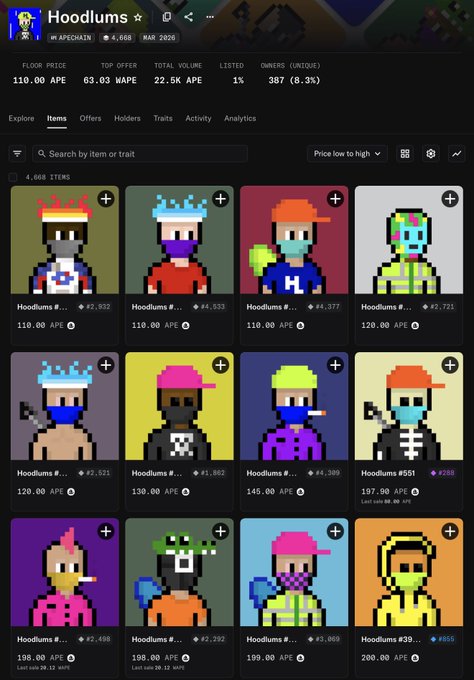Go to the Holders tab
The height and width of the screenshot is (680, 474).
pos(127,118)
